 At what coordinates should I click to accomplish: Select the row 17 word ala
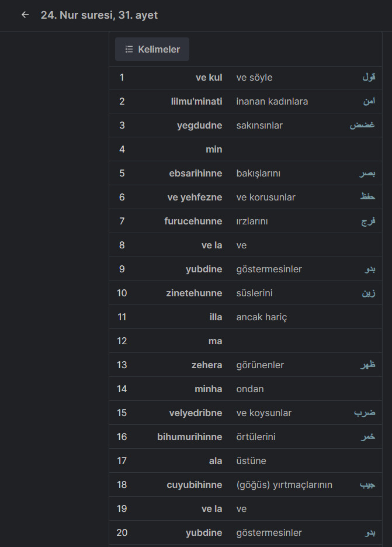click(x=216, y=461)
